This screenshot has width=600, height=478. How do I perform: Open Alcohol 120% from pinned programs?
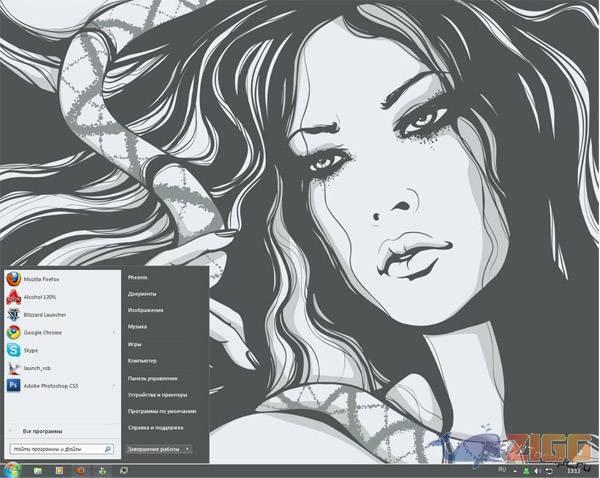40,297
